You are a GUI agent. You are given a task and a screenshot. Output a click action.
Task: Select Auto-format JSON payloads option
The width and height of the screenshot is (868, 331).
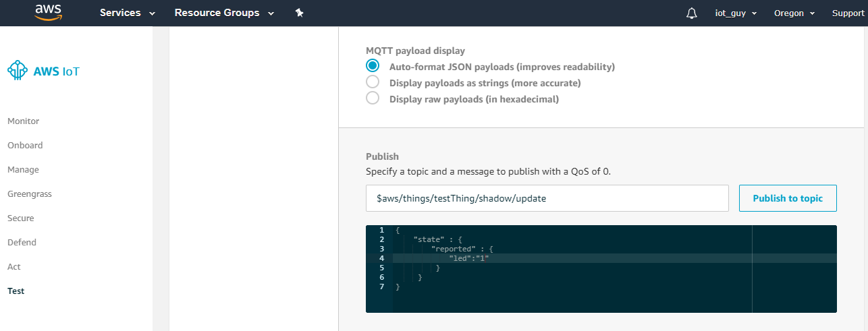(x=373, y=67)
